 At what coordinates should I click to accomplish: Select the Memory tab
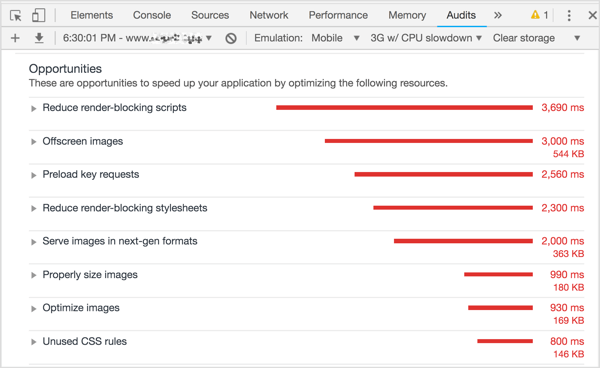tap(407, 15)
